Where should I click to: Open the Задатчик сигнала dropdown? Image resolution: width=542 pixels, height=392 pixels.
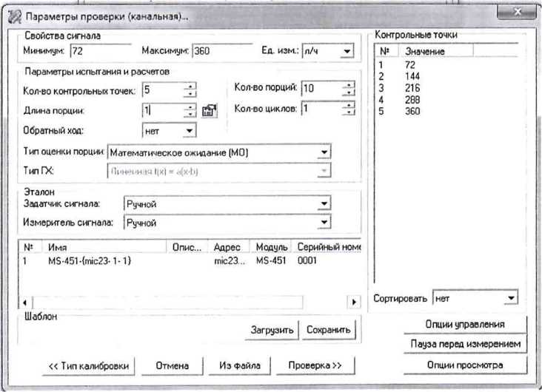pos(324,204)
